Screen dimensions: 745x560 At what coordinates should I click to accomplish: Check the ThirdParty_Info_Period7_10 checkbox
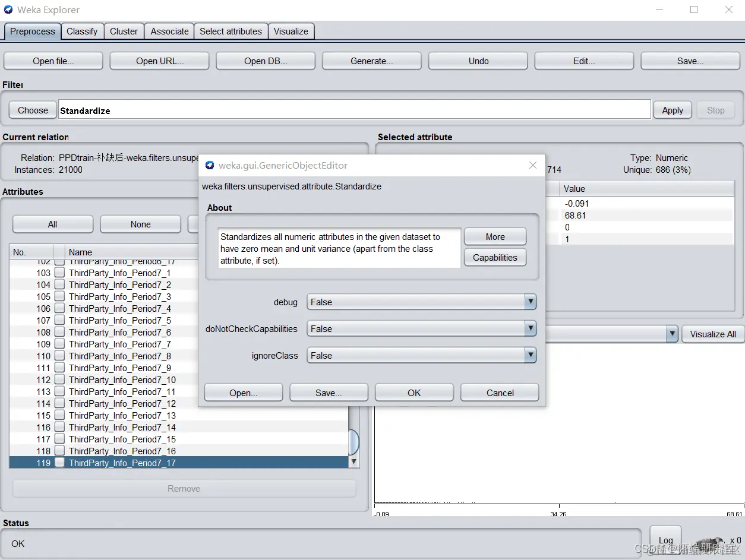coord(59,379)
